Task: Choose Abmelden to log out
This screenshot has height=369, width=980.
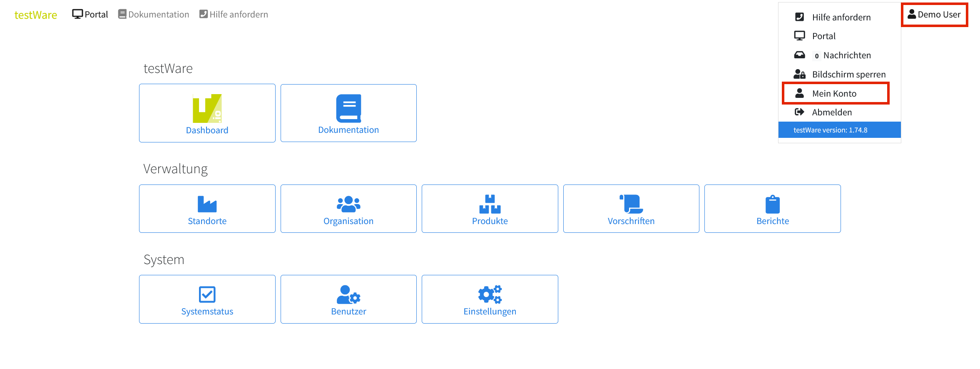Action: [831, 112]
